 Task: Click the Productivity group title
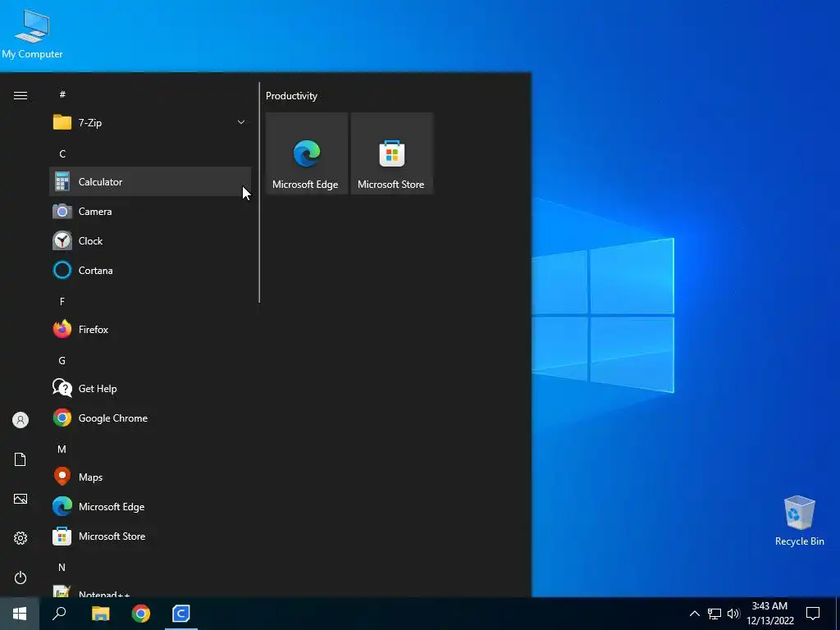291,96
